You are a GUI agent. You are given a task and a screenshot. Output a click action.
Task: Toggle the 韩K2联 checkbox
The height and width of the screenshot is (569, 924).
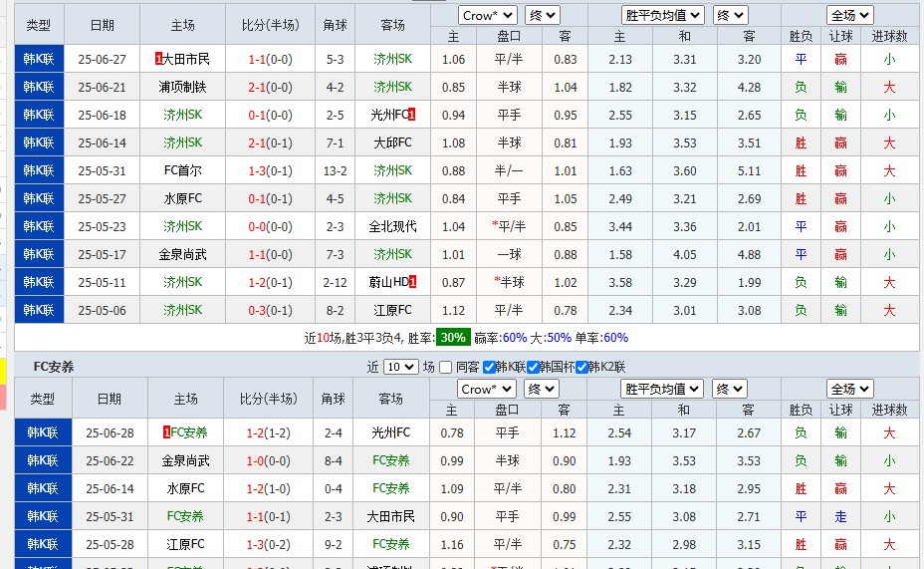tap(582, 367)
